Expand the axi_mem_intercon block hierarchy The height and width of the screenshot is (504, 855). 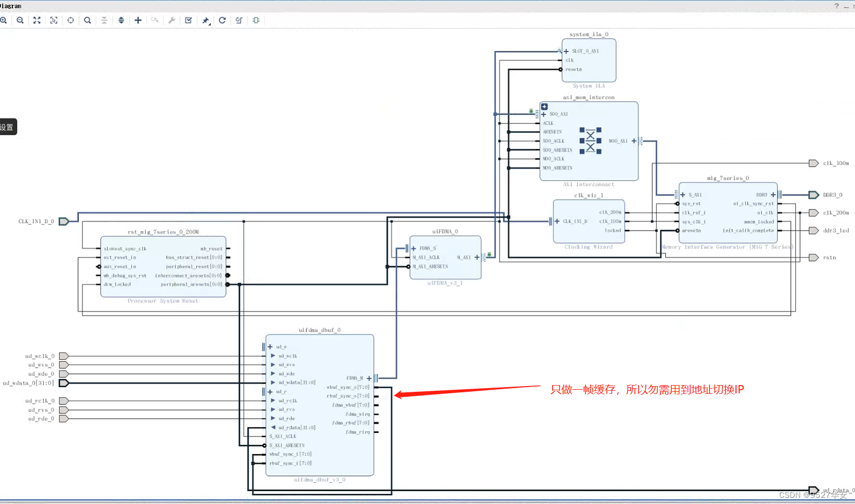click(x=544, y=107)
